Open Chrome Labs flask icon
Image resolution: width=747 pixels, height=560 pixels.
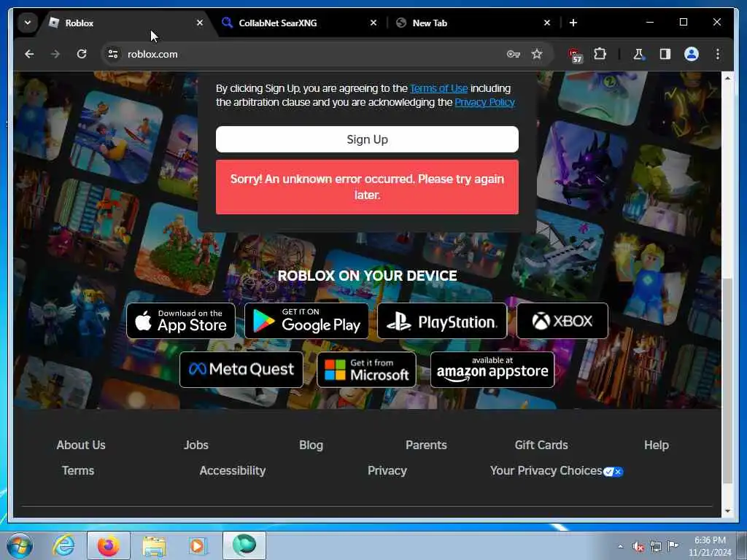(638, 54)
